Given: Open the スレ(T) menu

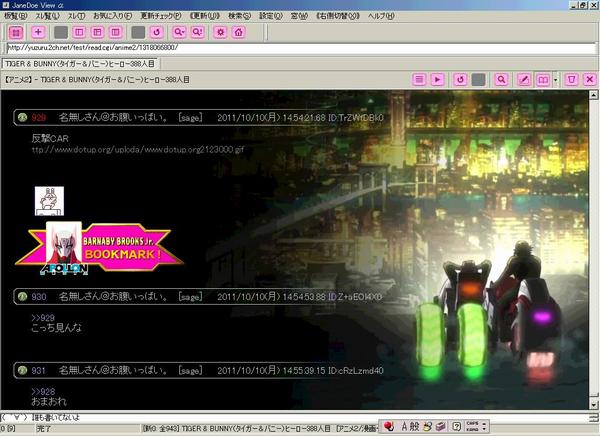Looking at the screenshot, I should tap(77, 16).
